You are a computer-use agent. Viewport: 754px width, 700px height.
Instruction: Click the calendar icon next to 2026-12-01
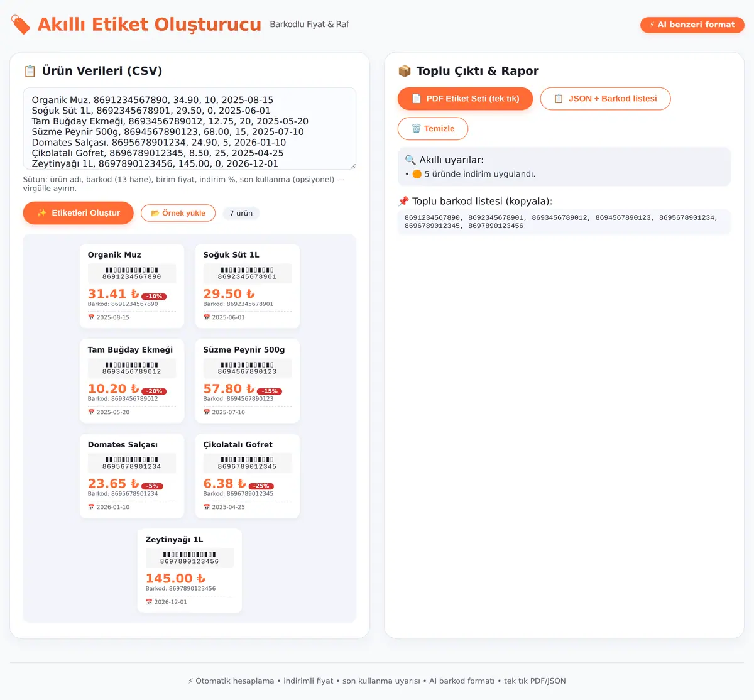pyautogui.click(x=149, y=602)
